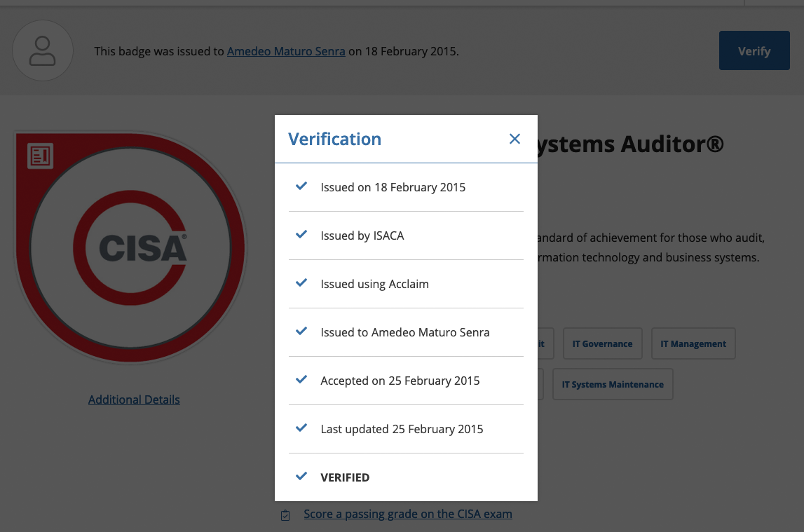The width and height of the screenshot is (804, 532).
Task: Click the 'Systems Auditor®' page heading
Action: pos(631,144)
